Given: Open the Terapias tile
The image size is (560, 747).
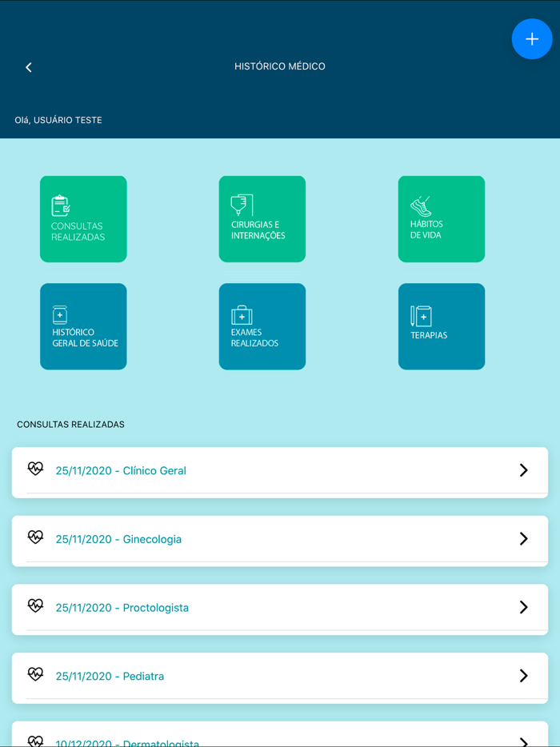Looking at the screenshot, I should [442, 326].
